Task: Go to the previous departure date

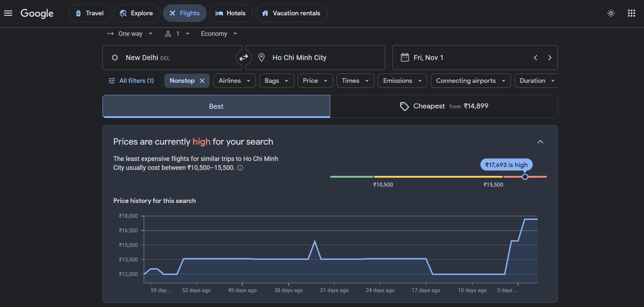Action: coord(536,58)
